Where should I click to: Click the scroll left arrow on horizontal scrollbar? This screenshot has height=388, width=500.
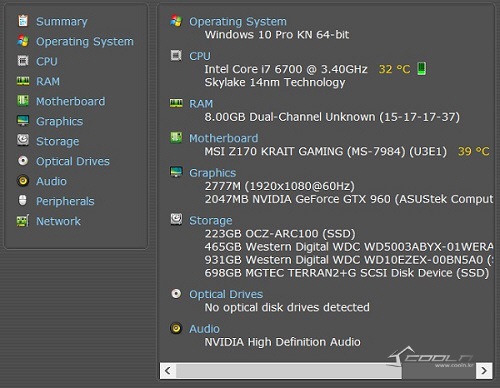point(168,370)
